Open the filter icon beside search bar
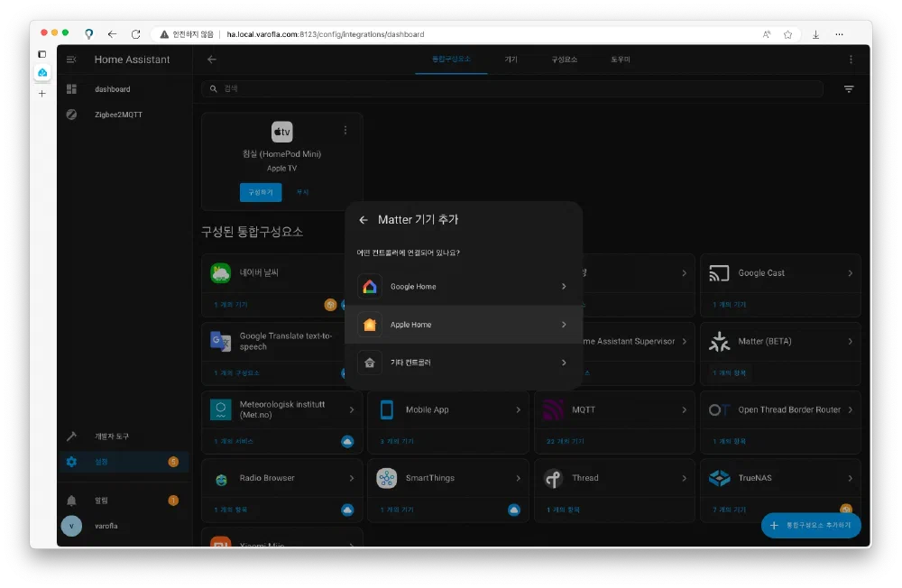This screenshot has height=588, width=902. tap(849, 89)
